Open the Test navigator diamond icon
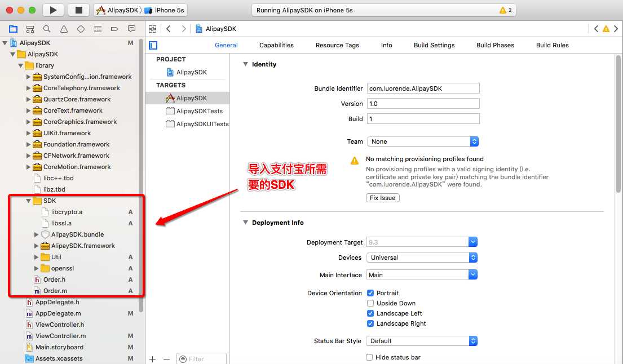The width and height of the screenshot is (623, 364). 81,29
